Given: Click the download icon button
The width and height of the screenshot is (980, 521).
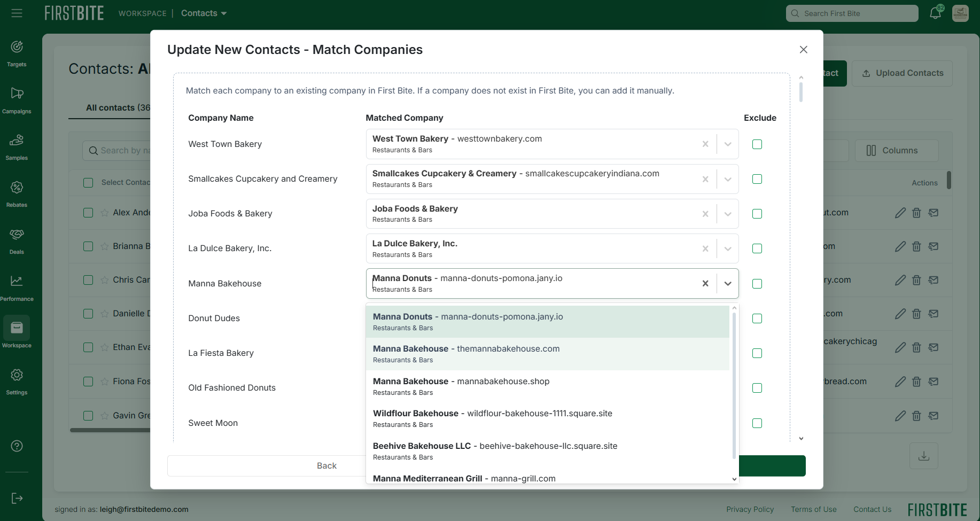Looking at the screenshot, I should [x=924, y=456].
